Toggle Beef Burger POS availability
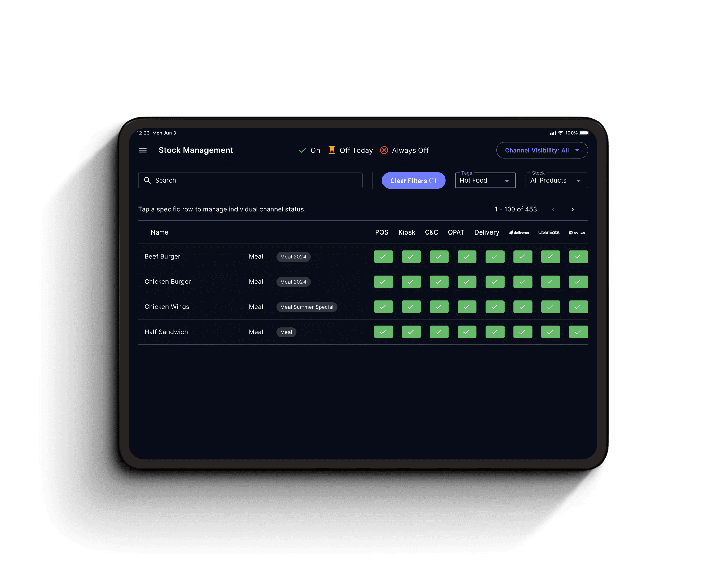The width and height of the screenshot is (726, 588). tap(383, 257)
